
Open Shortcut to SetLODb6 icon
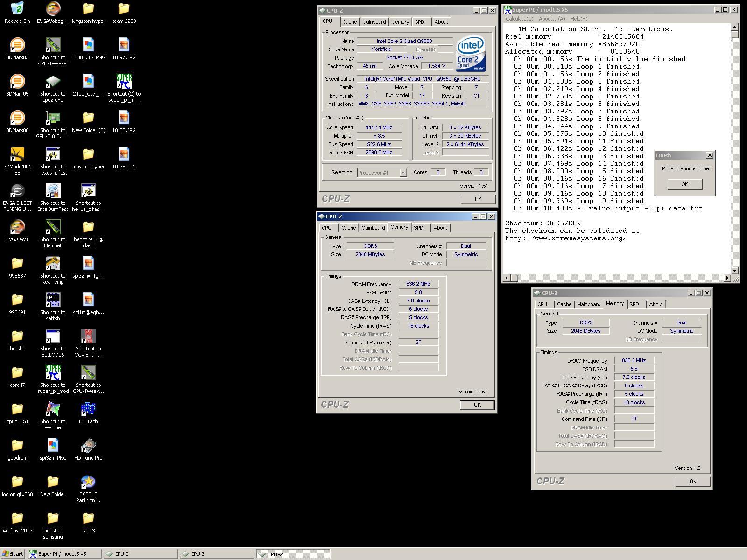coord(53,343)
